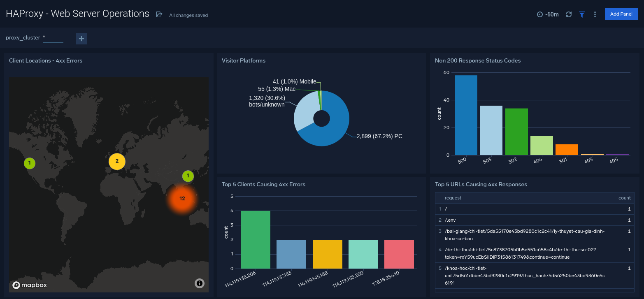Screen dimensions: 644x299
Task: Click the proxy_cluster filter input field
Action: click(53, 38)
